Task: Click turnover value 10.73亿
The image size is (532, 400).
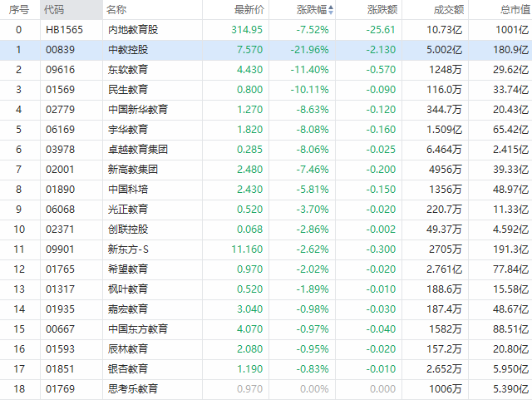Action: coord(445,30)
